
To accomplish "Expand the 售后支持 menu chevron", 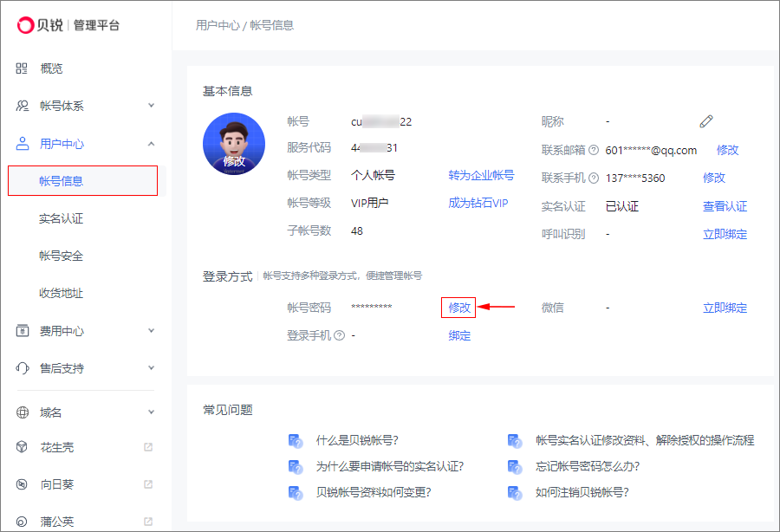I will click(x=151, y=368).
